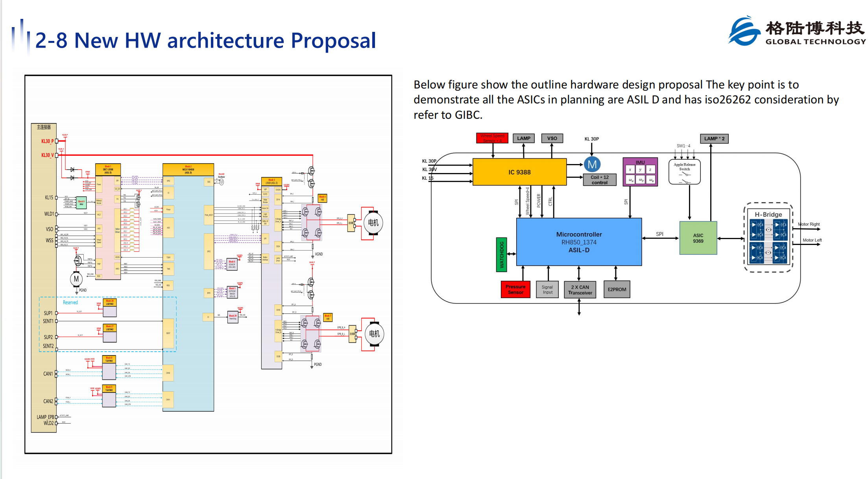Select the lower 电机 motor symbol
The height and width of the screenshot is (479, 868).
click(x=374, y=334)
